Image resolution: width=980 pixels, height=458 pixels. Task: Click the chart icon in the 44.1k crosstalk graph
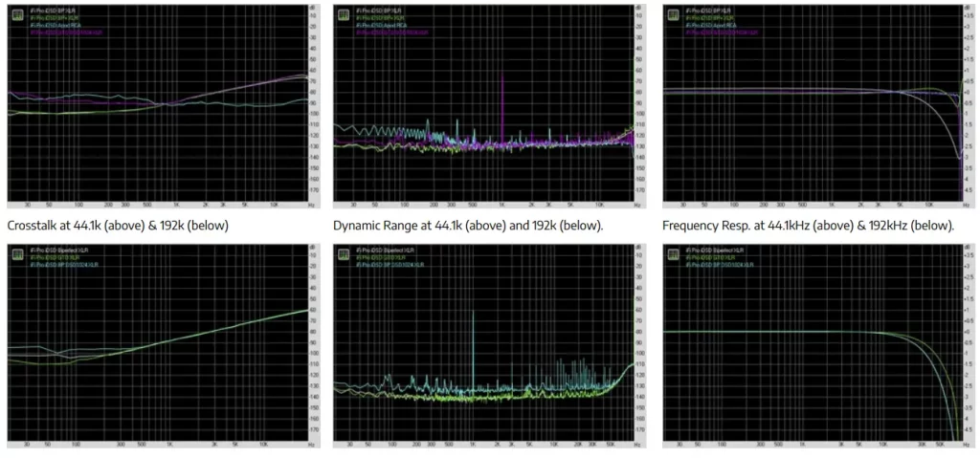pos(16,15)
